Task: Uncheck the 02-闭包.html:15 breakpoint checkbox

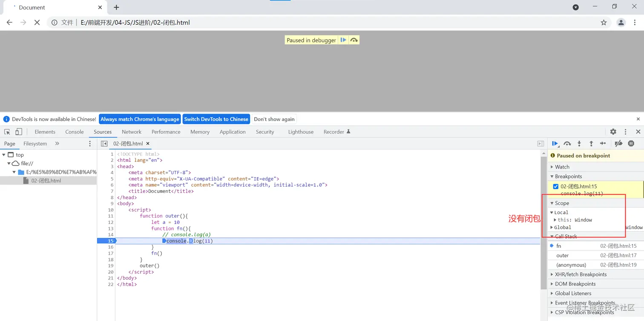Action: (x=555, y=186)
